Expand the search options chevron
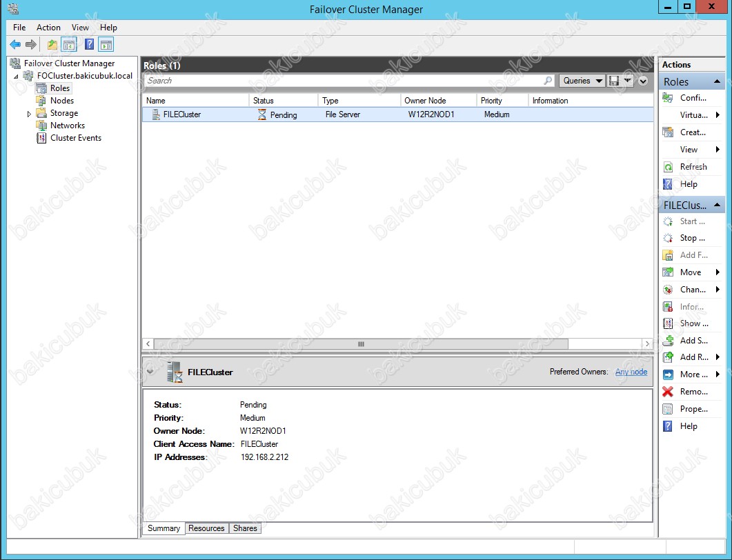Image resolution: width=732 pixels, height=560 pixels. click(x=643, y=81)
